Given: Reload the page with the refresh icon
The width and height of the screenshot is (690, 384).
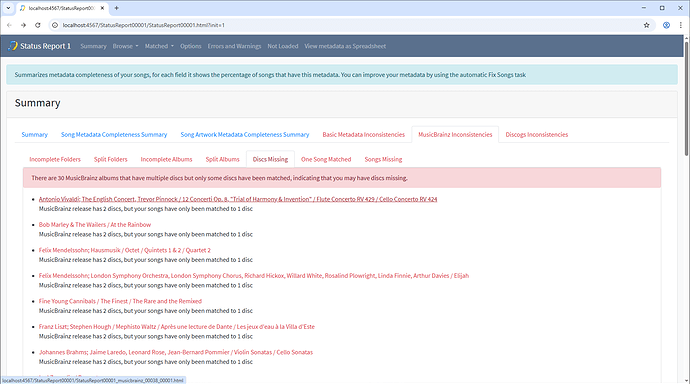Looking at the screenshot, I should click(x=38, y=25).
